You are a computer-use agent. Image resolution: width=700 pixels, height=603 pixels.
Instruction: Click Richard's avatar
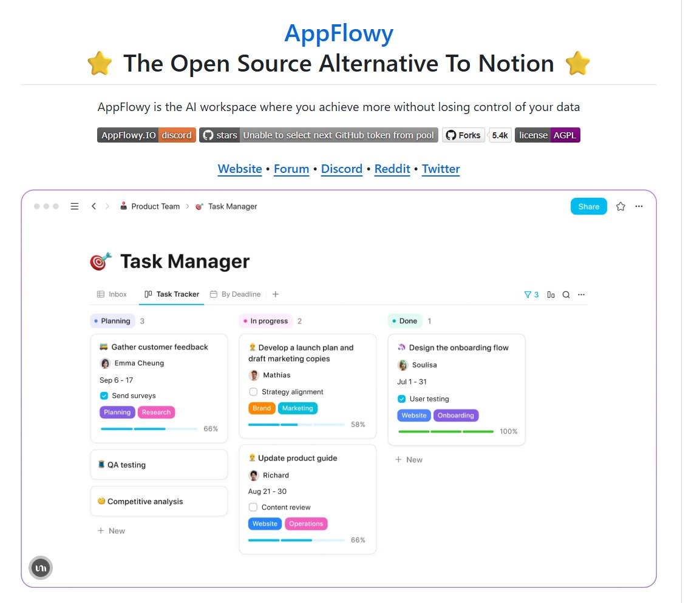[x=254, y=476]
